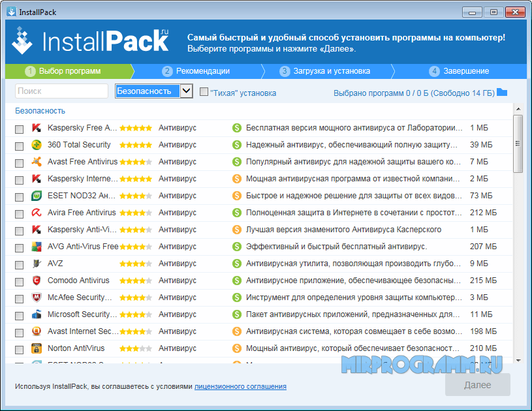Click the 212 МБ size value

click(483, 213)
